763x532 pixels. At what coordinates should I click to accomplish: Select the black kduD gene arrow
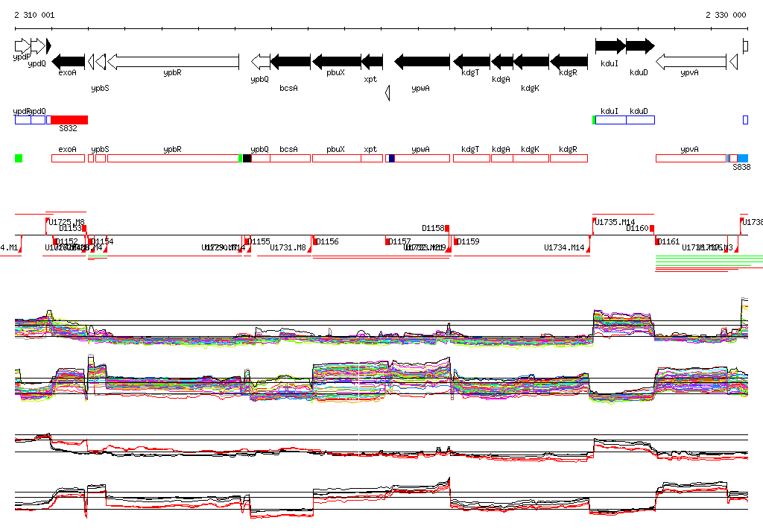pos(640,45)
